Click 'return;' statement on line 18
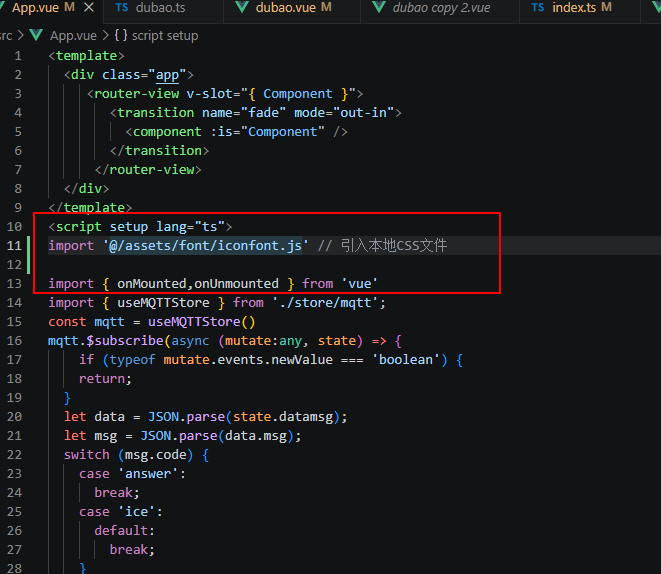Screen dimensions: 661x574 105,378
